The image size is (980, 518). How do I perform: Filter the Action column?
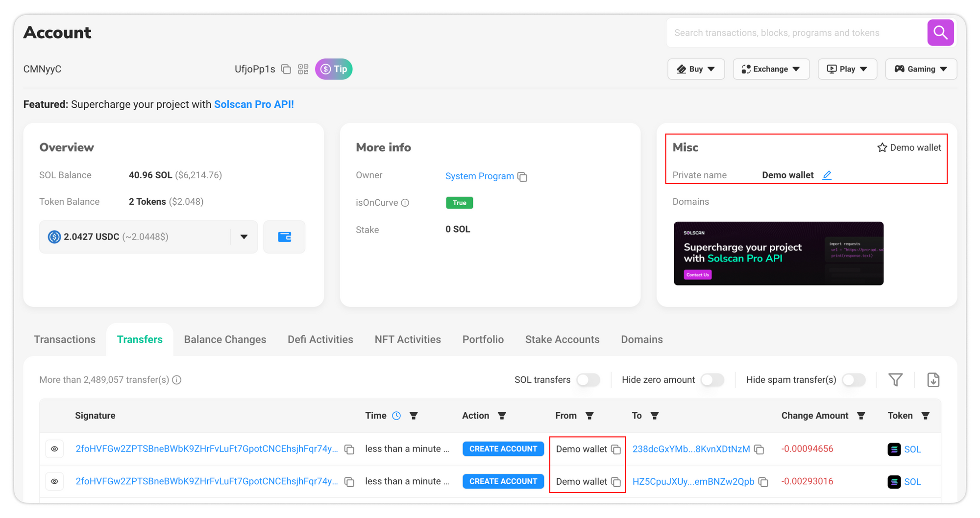(x=502, y=416)
